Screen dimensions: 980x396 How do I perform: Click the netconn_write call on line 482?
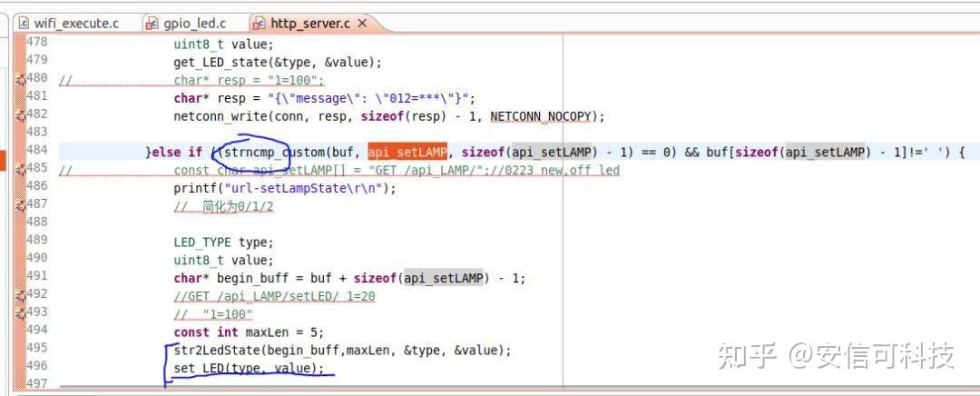pos(389,117)
